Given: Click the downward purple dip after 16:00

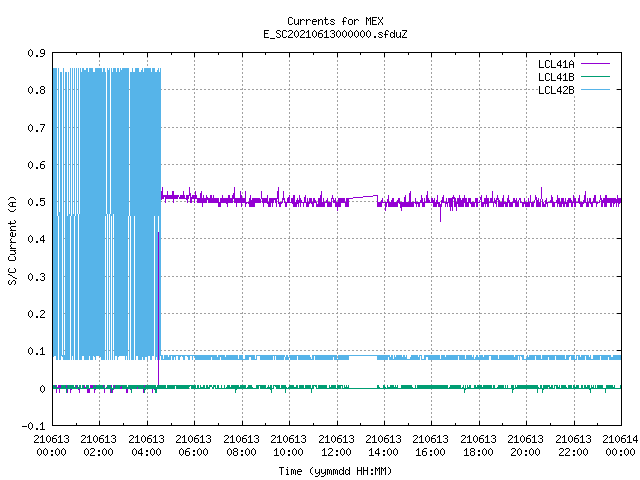Looking at the screenshot, I should coord(440,213).
